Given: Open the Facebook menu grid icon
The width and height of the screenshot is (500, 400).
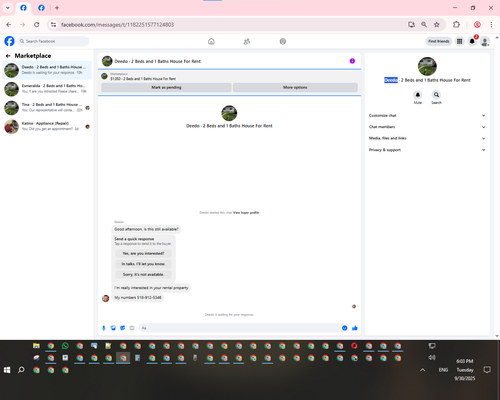Looking at the screenshot, I should [460, 41].
